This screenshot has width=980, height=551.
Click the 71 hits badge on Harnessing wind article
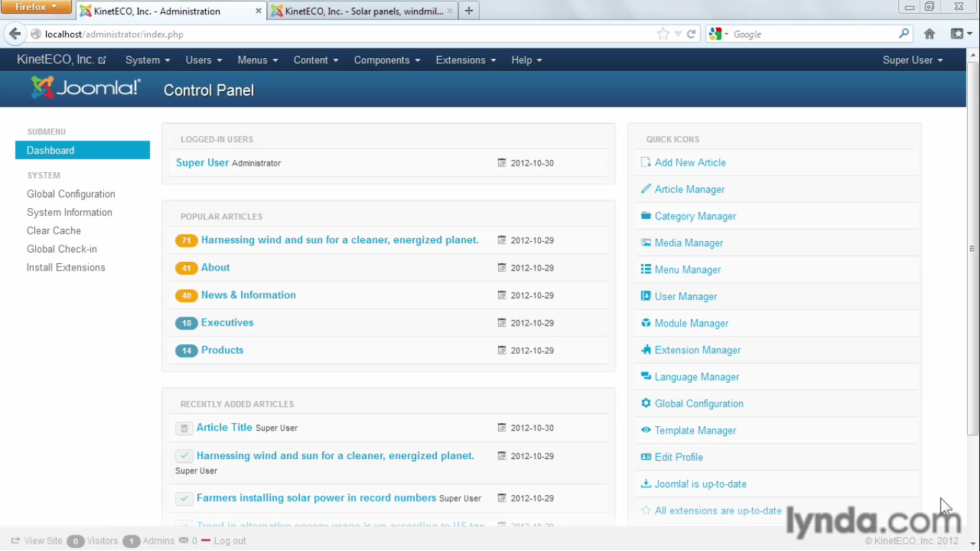pos(187,240)
